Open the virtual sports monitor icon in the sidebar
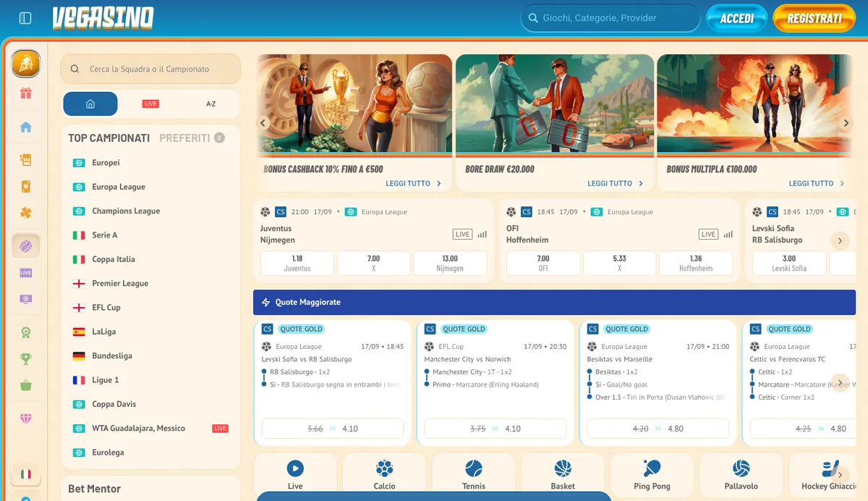 pyautogui.click(x=26, y=299)
